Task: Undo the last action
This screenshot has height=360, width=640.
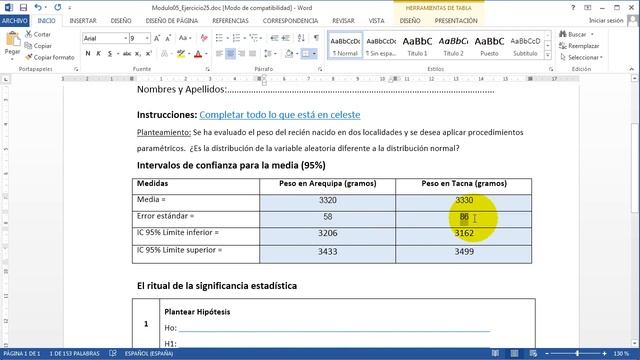Action: [38, 7]
